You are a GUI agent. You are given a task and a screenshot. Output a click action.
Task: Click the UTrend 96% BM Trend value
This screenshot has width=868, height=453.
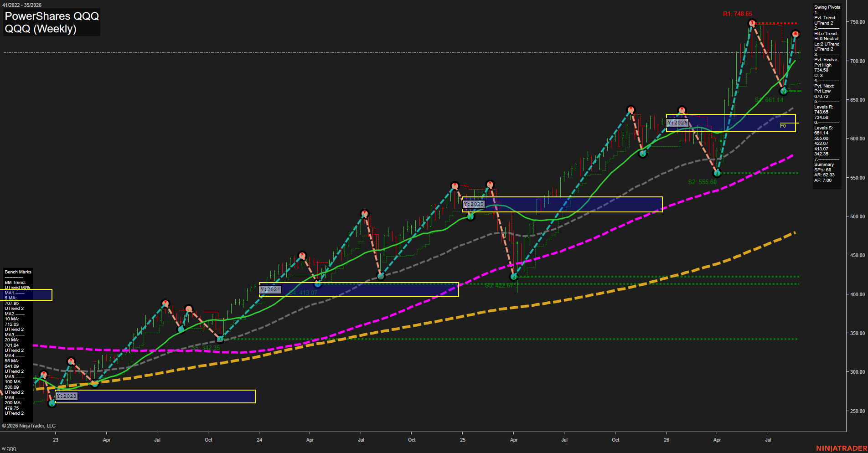[x=17, y=288]
